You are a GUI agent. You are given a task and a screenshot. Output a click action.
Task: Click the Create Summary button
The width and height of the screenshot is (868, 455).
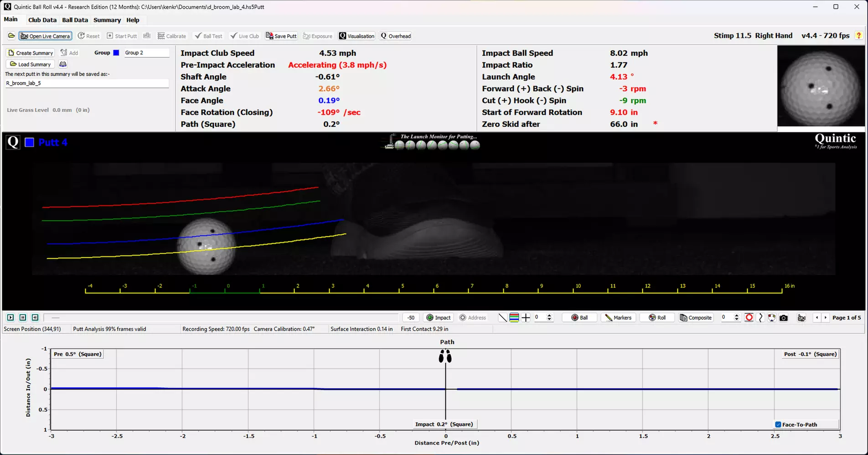(31, 53)
